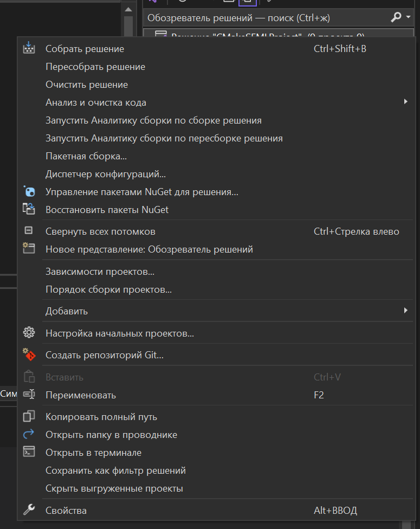This screenshot has height=529, width=420.
Task: Click the open-in-terminal icon
Action: click(x=29, y=453)
